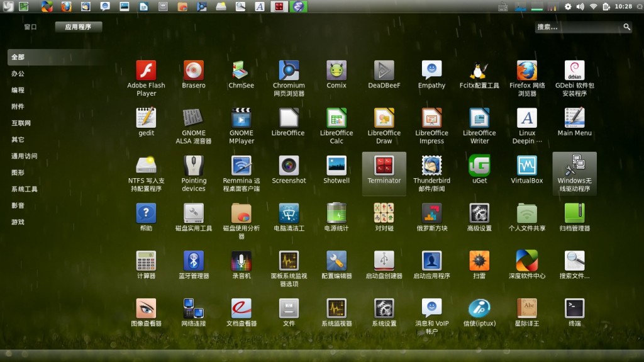Click the 搜索 search field
Viewport: 644px width, 362px height.
583,27
